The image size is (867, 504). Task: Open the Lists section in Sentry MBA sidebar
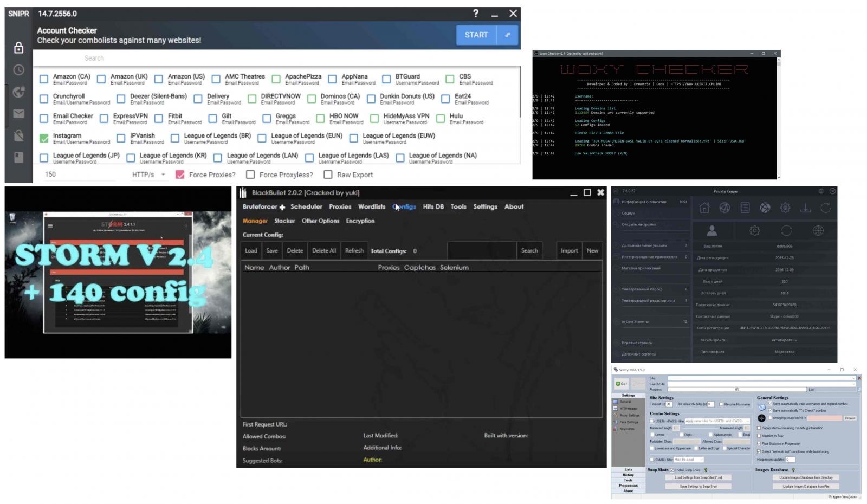629,469
